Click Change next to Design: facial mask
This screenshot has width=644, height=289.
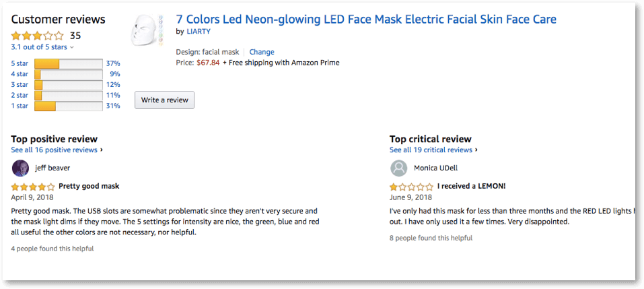262,52
